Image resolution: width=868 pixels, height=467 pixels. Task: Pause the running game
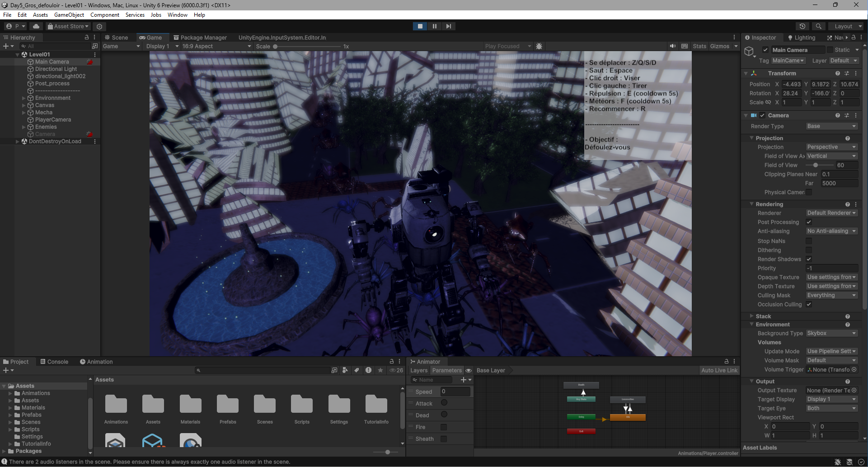click(x=434, y=26)
